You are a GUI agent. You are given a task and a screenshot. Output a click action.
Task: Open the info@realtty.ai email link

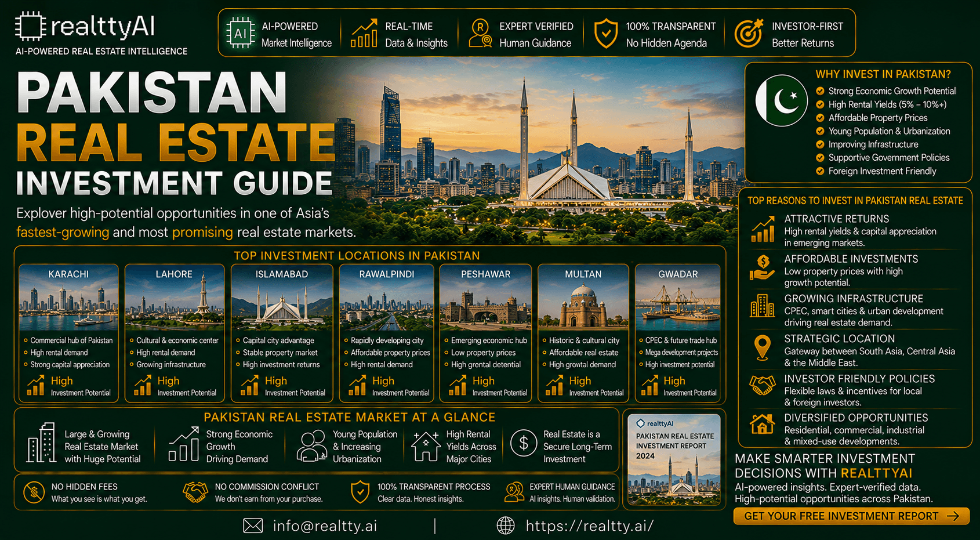point(325,526)
